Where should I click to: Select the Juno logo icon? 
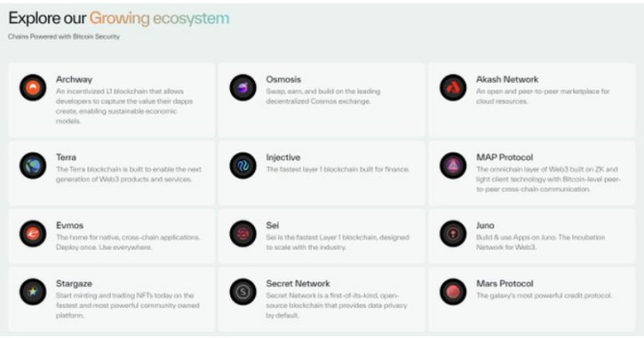453,234
